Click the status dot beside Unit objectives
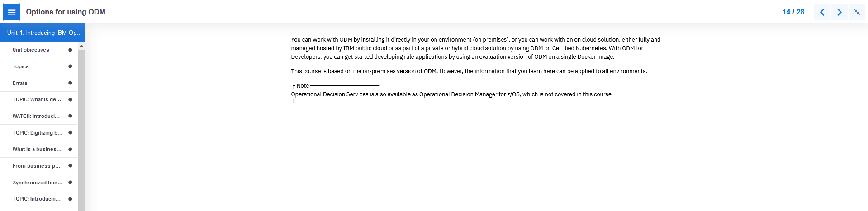Image resolution: width=868 pixels, height=211 pixels. 70,50
